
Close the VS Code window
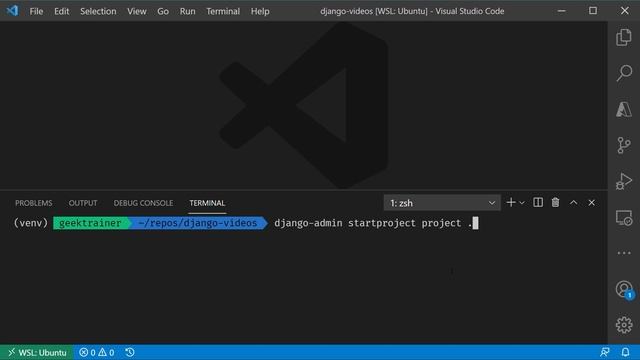pos(624,11)
